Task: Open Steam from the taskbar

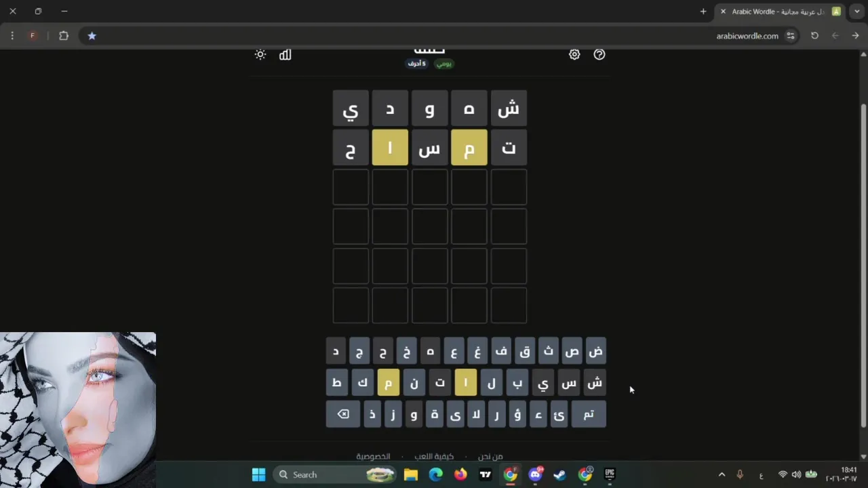Action: (x=559, y=474)
